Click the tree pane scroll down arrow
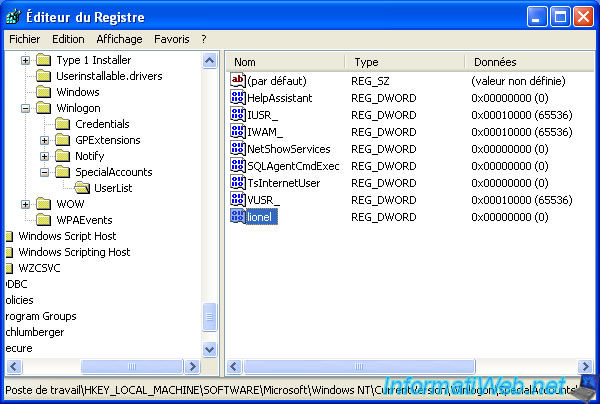 [x=210, y=349]
